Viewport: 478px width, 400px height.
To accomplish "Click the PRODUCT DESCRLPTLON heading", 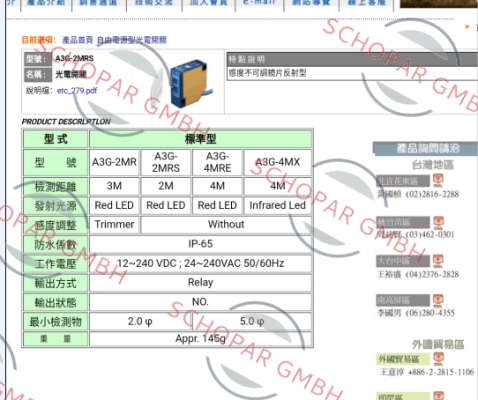I will [x=66, y=122].
